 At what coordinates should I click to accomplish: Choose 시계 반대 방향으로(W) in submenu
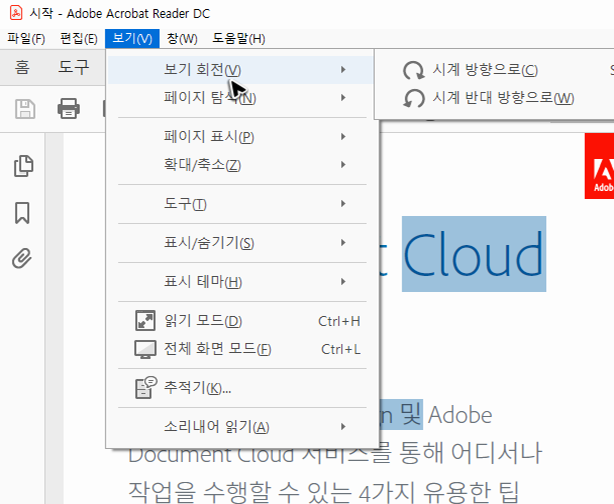tap(503, 98)
